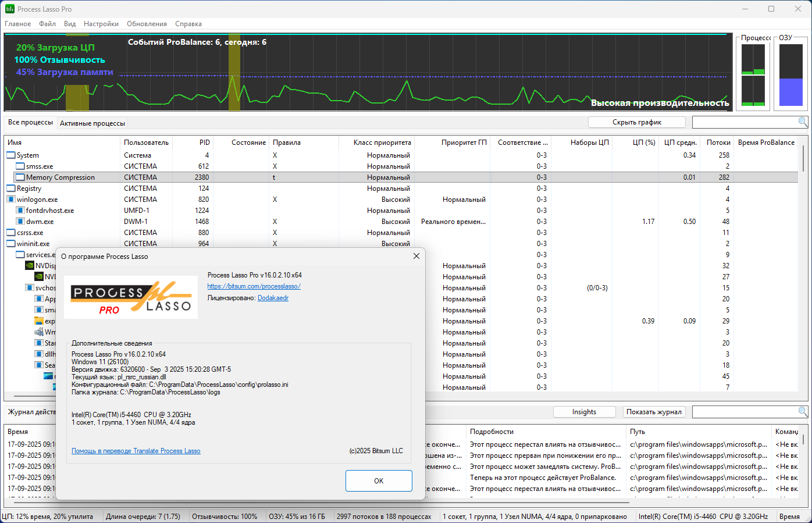812x523 pixels.
Task: Sort by the Имя column header
Action: 62,143
